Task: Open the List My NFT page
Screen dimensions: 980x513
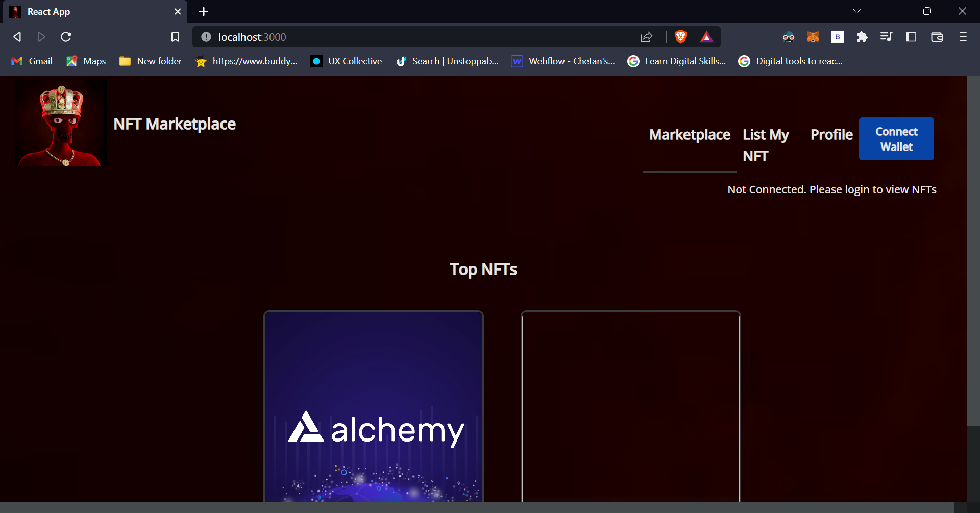Action: (766, 144)
